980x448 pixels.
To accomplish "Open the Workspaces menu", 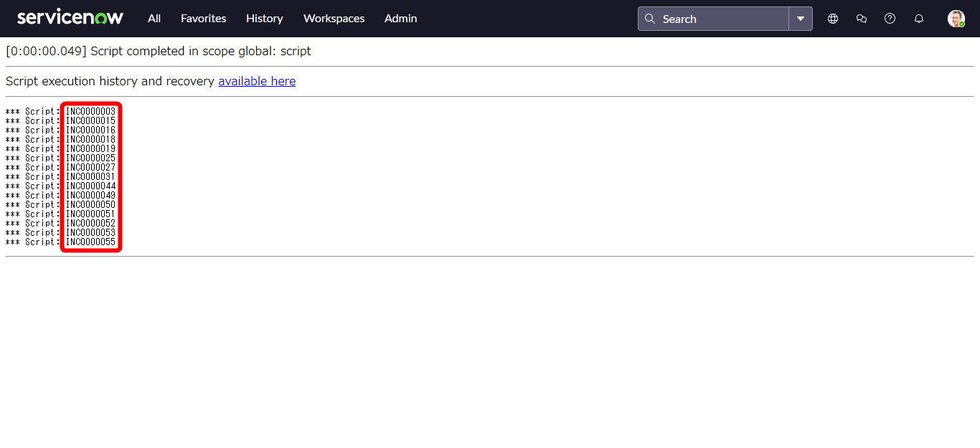I will (x=334, y=19).
